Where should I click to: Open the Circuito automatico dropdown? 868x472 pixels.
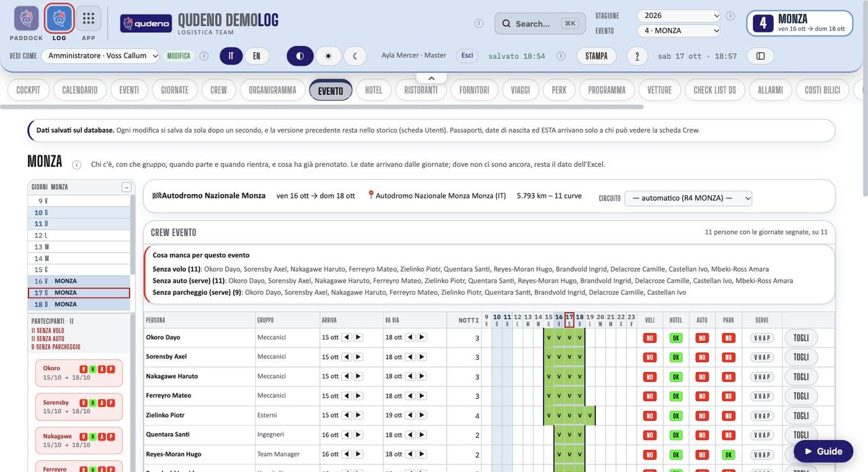point(688,198)
